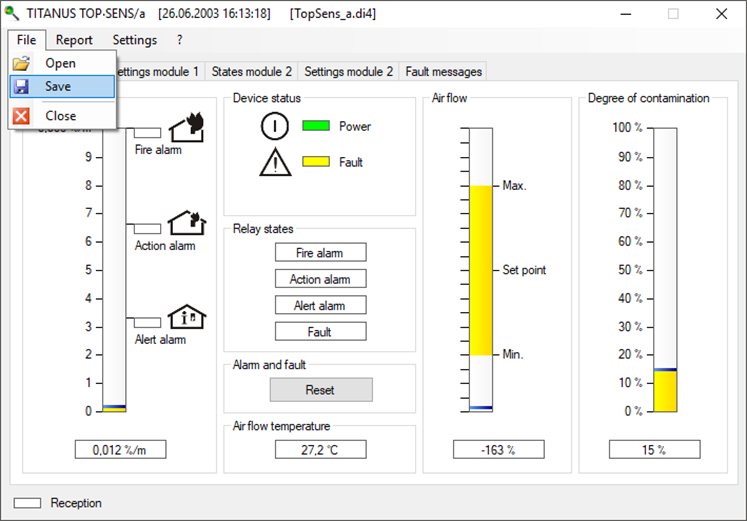
Task: Click the Open folder icon in File menu
Action: pyautogui.click(x=21, y=63)
